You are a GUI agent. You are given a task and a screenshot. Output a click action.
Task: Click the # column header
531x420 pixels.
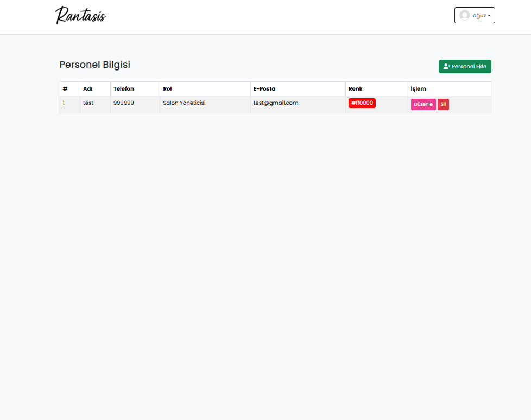pyautogui.click(x=65, y=88)
